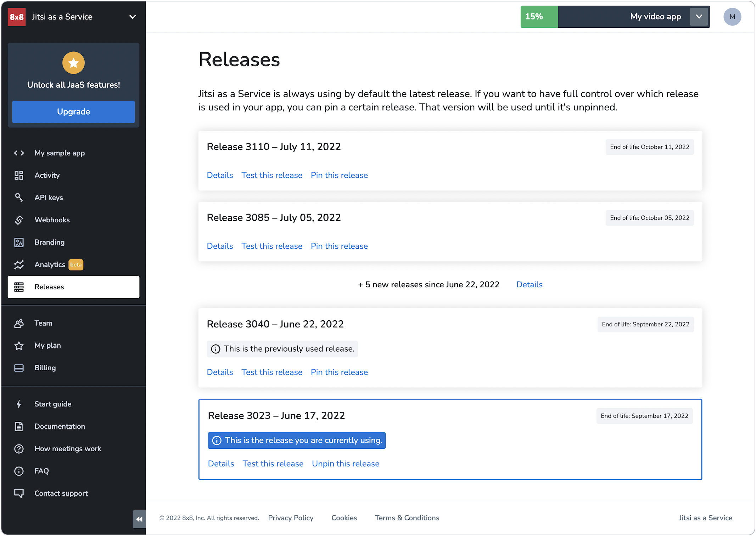Pin Release 3110
Image resolution: width=756 pixels, height=536 pixels.
(x=339, y=175)
